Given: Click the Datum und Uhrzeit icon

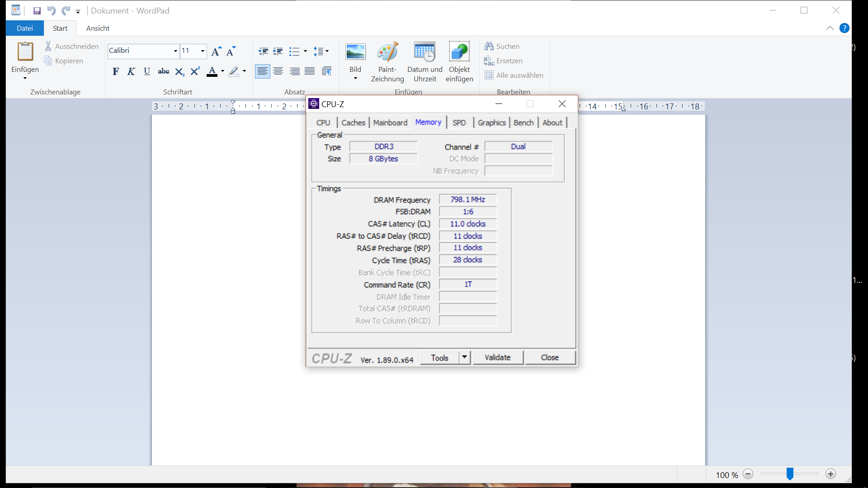Looking at the screenshot, I should click(425, 52).
